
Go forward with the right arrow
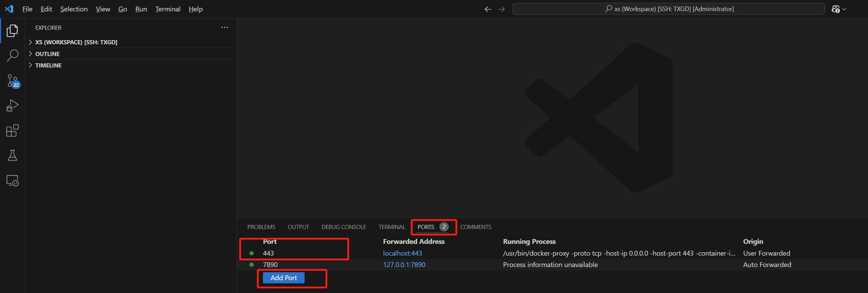501,9
